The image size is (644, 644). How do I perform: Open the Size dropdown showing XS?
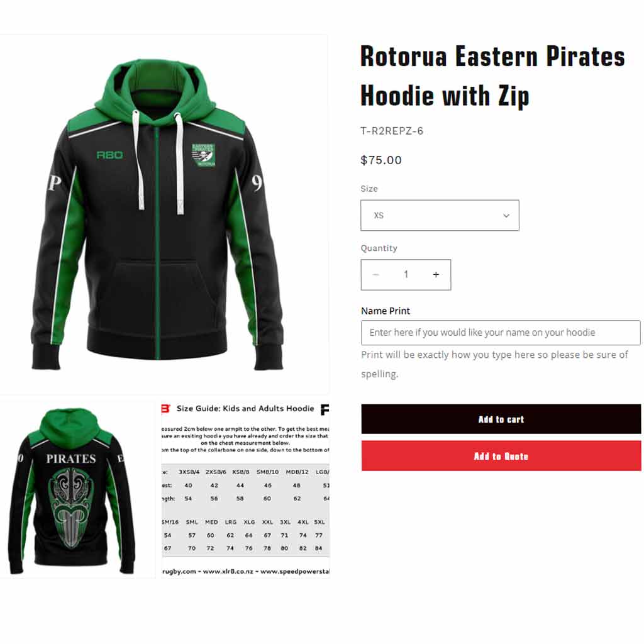pos(440,216)
